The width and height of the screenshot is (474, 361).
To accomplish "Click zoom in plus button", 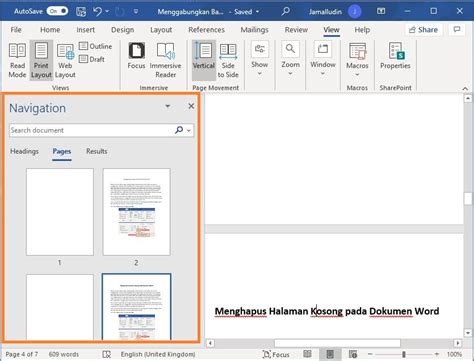I will pos(437,354).
